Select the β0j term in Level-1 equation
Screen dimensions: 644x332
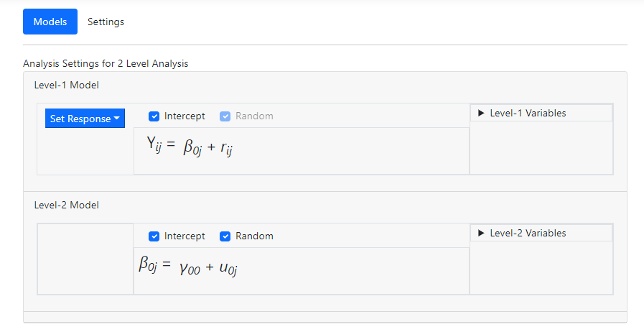click(x=192, y=148)
